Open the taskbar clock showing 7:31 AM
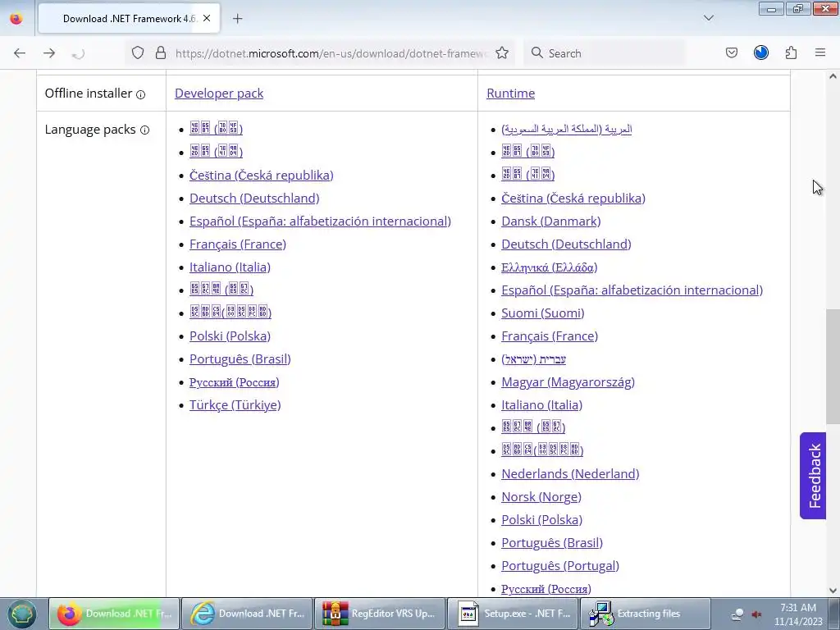This screenshot has width=840, height=630. (797, 614)
